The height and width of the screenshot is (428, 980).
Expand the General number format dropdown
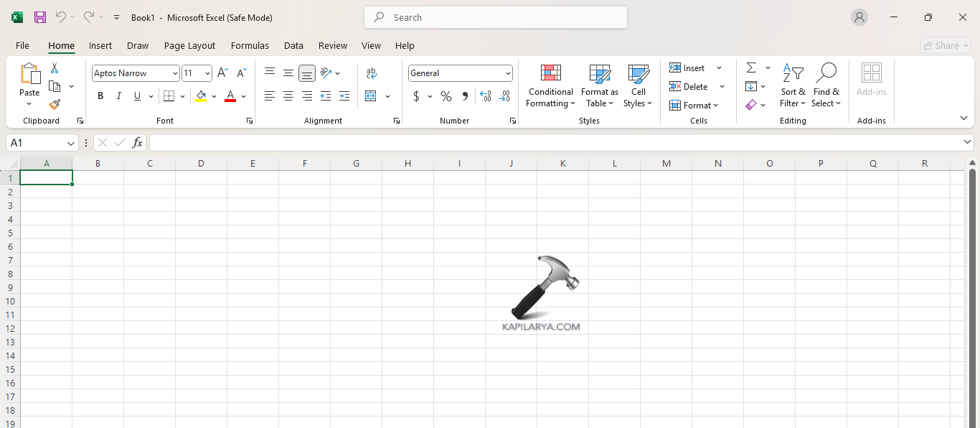click(508, 73)
